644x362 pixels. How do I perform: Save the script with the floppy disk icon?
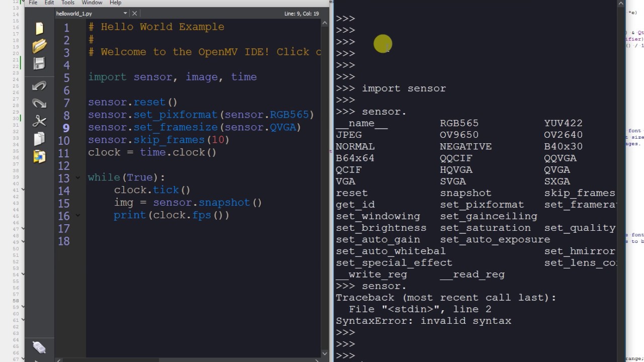(x=39, y=63)
